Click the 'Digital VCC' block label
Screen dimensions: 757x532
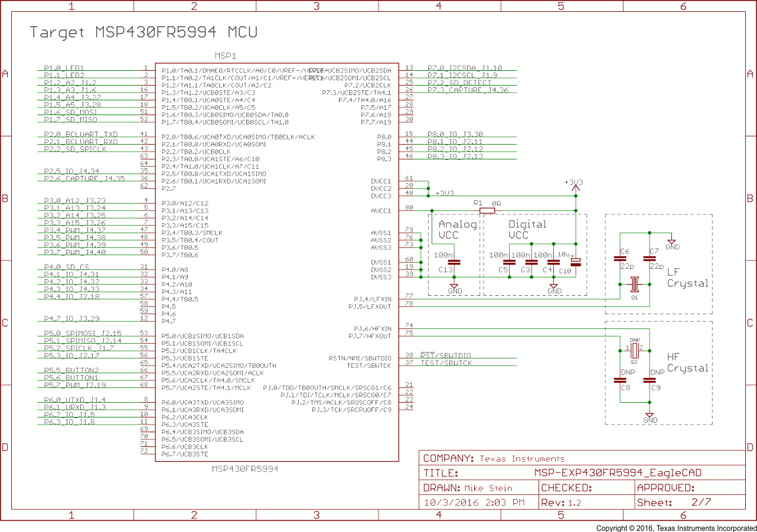tap(527, 229)
